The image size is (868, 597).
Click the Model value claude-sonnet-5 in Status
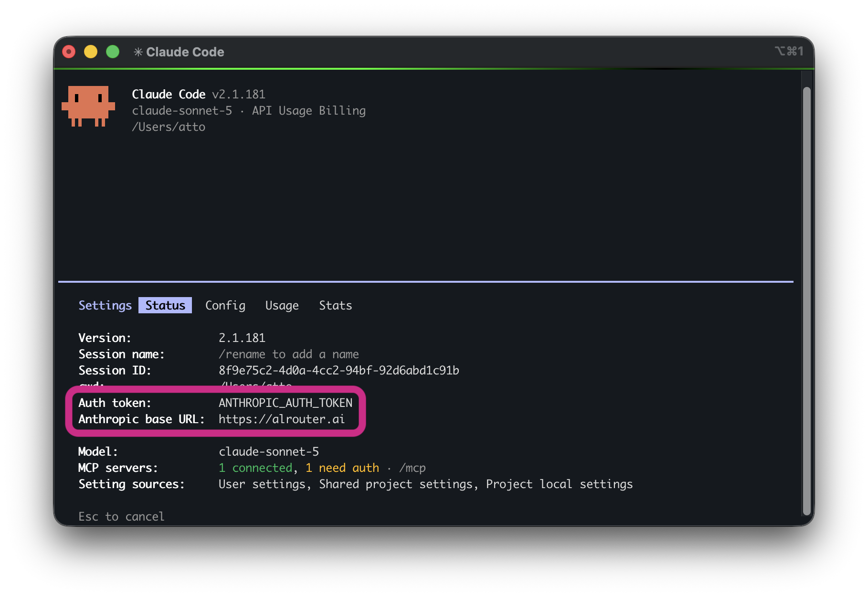[x=269, y=452]
